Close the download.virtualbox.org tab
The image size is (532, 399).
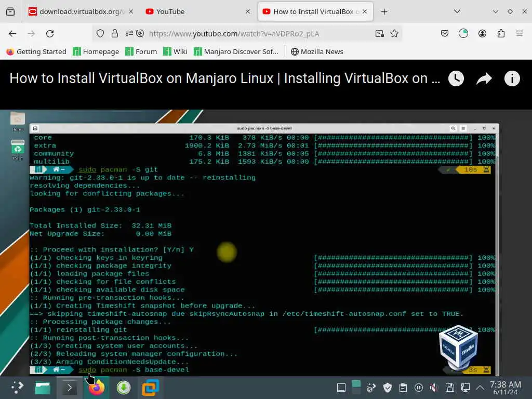coord(131,12)
